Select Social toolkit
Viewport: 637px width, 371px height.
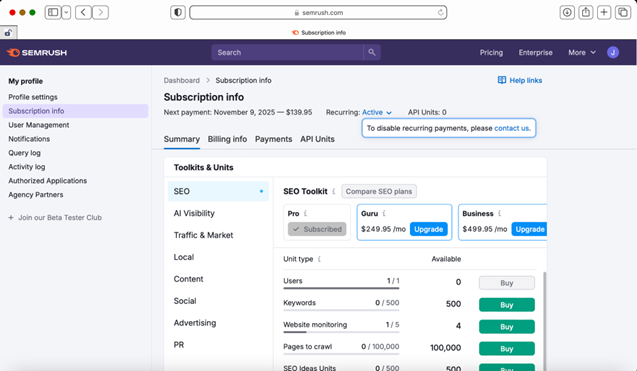tap(218, 301)
